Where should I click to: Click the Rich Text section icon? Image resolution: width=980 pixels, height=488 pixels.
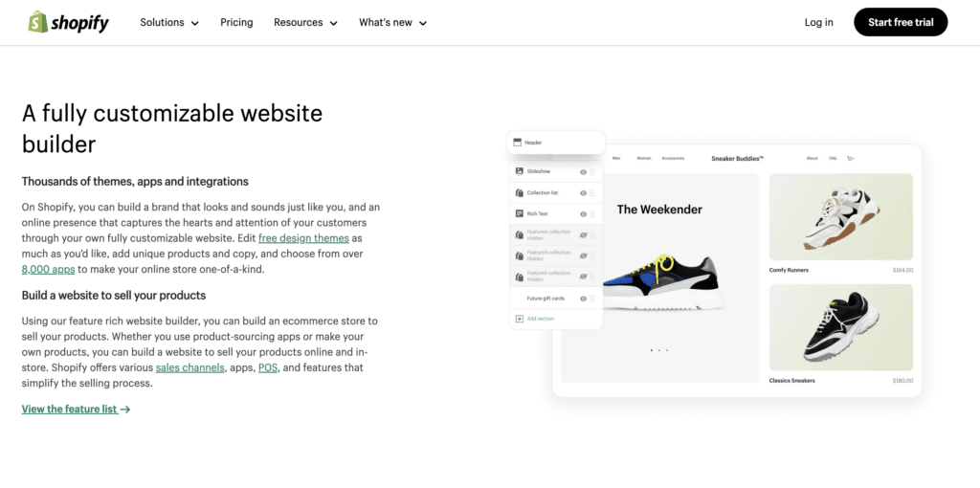tap(519, 213)
